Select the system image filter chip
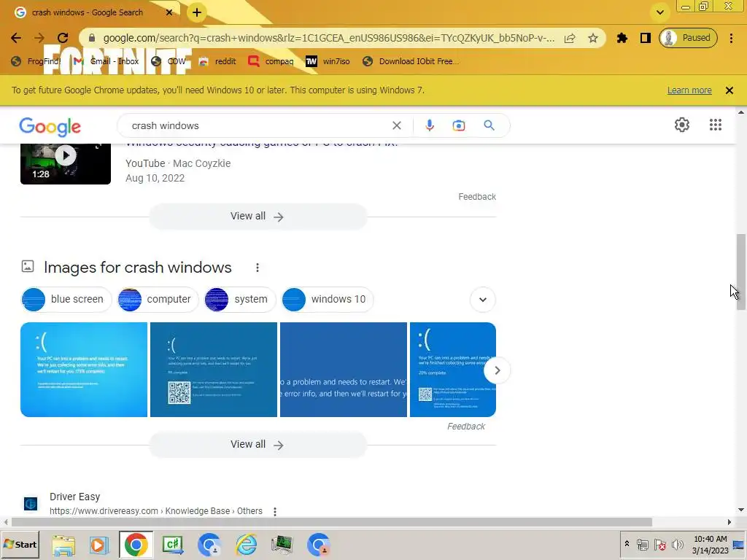The height and width of the screenshot is (560, 747). click(x=240, y=300)
